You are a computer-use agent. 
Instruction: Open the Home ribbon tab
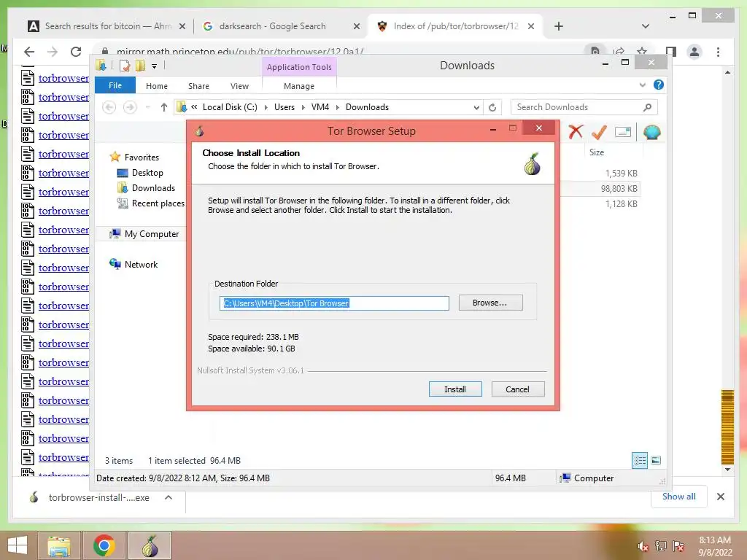[x=157, y=86]
